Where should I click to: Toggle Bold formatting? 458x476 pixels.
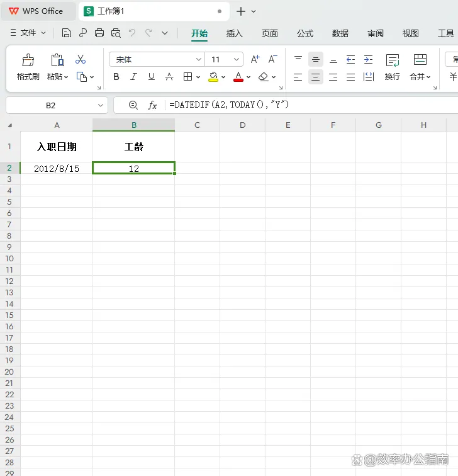116,77
